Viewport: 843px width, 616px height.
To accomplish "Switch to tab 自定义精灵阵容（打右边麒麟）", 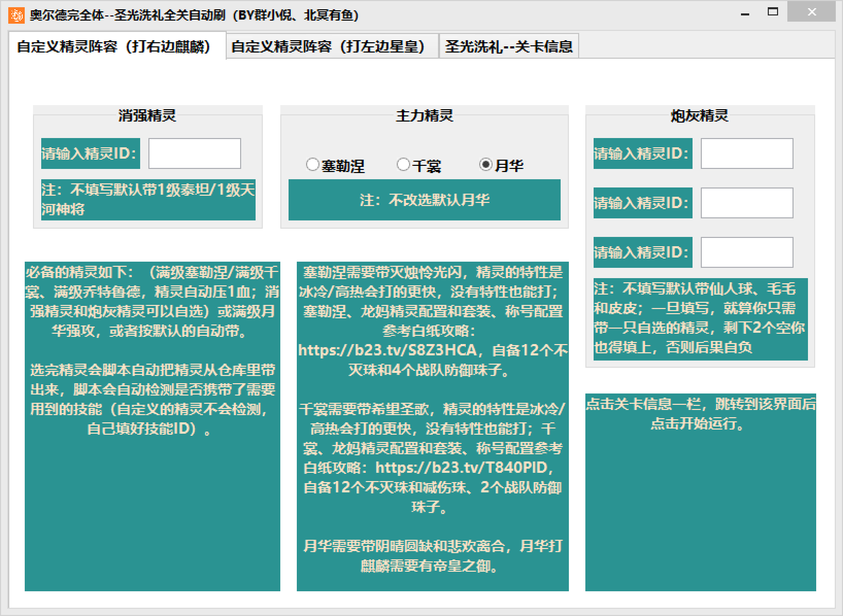I will coord(117,46).
